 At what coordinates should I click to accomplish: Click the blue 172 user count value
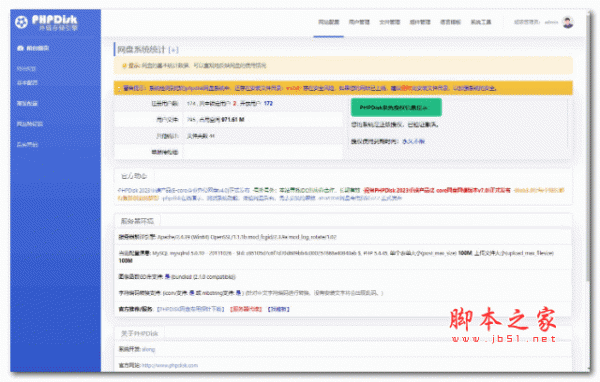tap(268, 103)
